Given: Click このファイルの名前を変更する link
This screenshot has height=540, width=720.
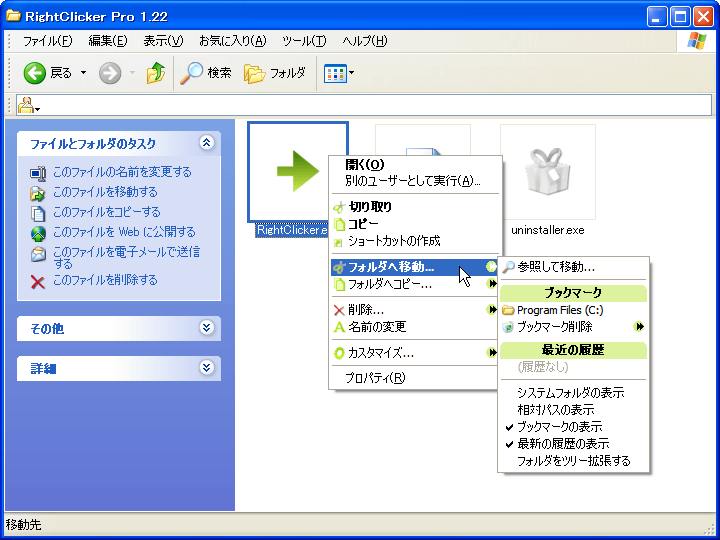Looking at the screenshot, I should (x=122, y=172).
